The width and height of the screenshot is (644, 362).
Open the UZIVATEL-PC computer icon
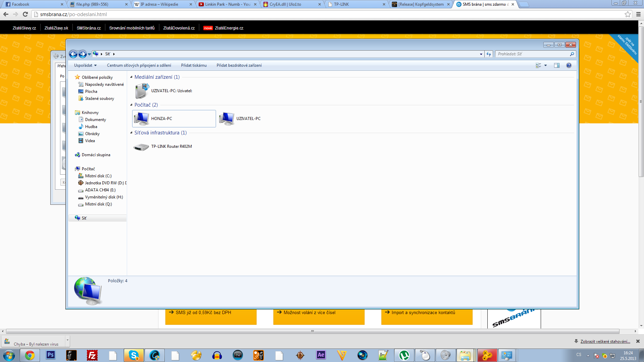(x=227, y=118)
